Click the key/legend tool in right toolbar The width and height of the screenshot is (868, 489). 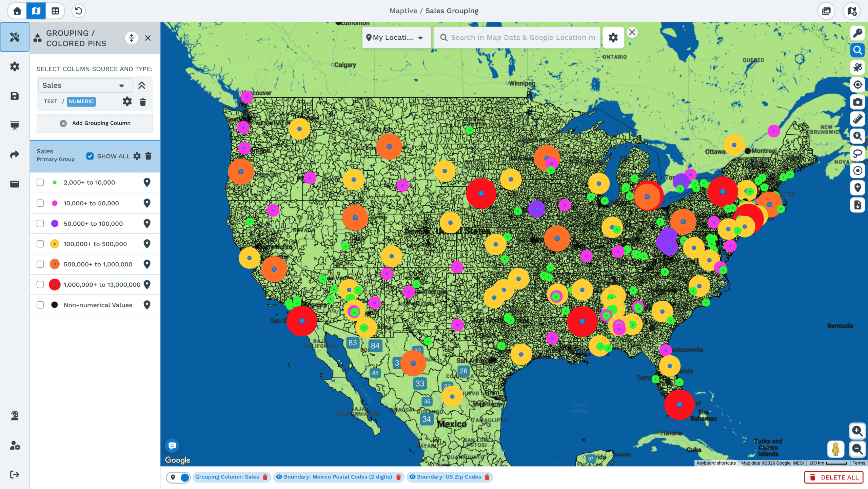click(x=857, y=33)
